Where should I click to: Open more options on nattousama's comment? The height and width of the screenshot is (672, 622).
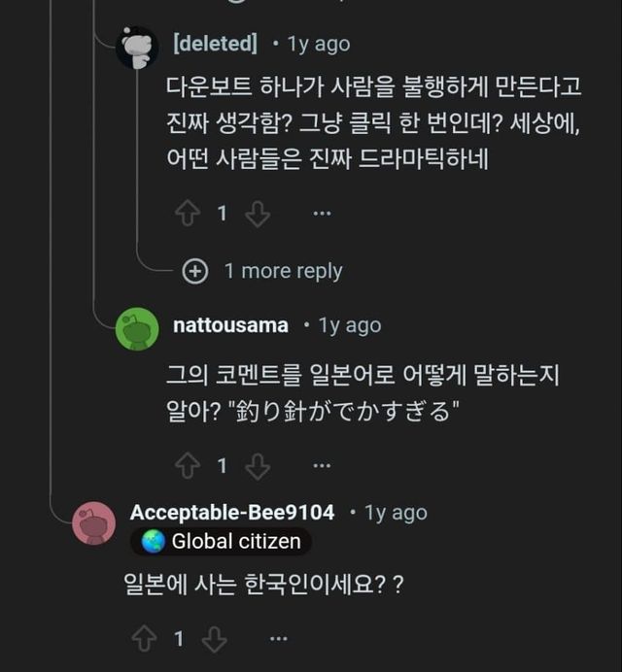point(321,467)
